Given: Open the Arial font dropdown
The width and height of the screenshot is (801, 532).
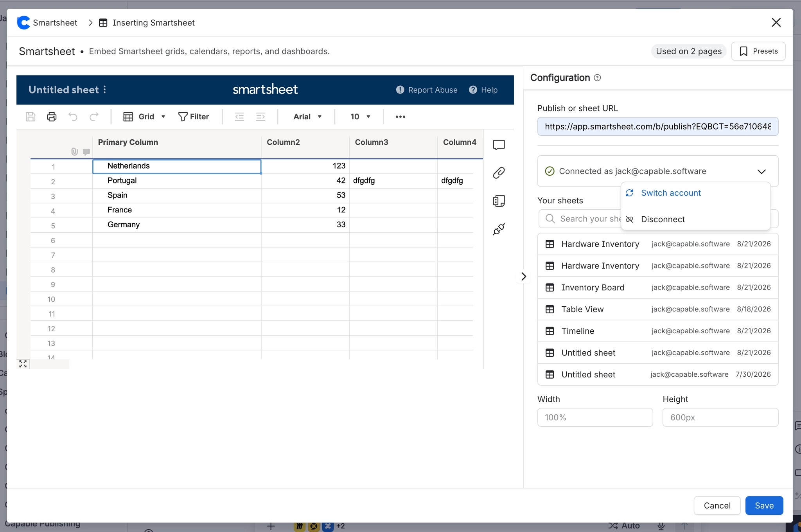Looking at the screenshot, I should tap(307, 117).
